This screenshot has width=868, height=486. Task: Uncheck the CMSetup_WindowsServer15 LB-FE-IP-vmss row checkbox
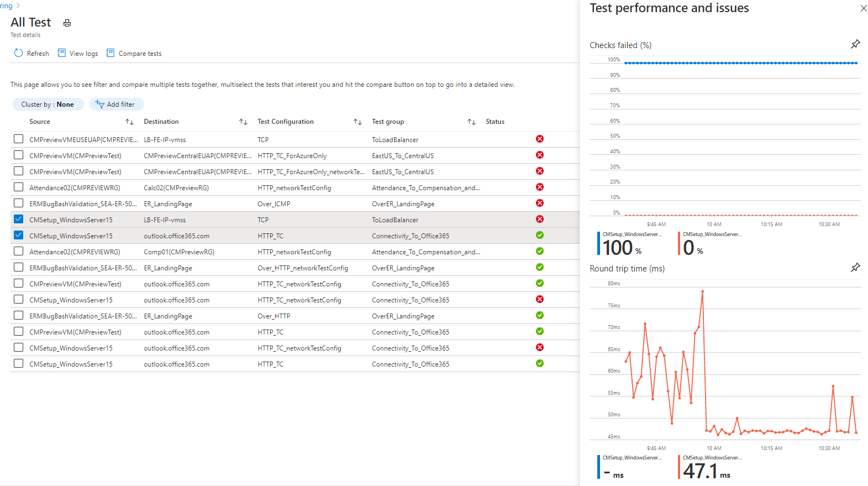(19, 219)
